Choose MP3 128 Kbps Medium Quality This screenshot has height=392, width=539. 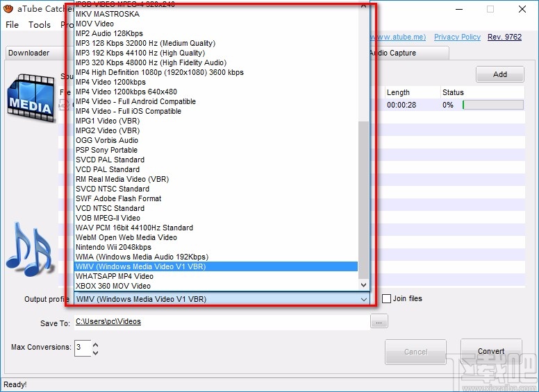pos(216,43)
